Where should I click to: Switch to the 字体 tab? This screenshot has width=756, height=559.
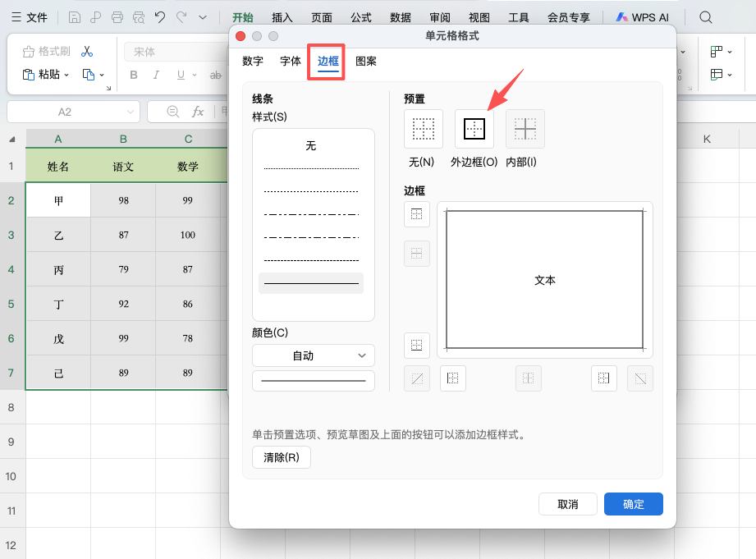tap(291, 62)
